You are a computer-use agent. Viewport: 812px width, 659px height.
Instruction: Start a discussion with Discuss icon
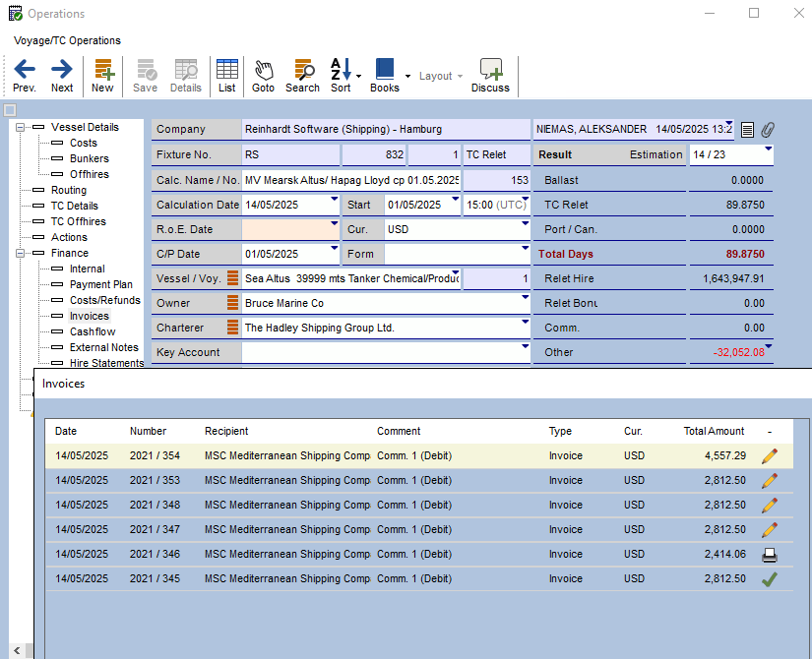click(490, 76)
